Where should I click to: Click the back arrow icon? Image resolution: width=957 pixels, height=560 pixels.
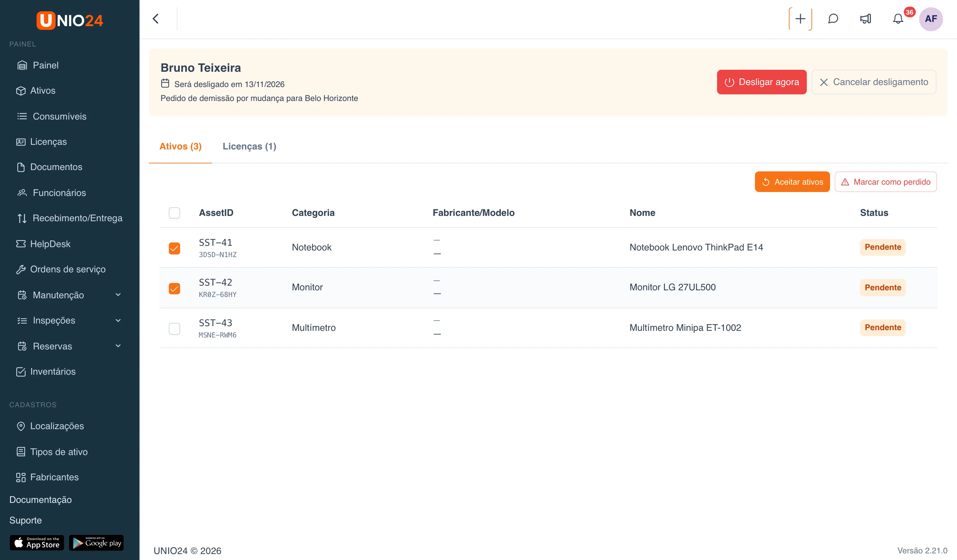point(156,19)
